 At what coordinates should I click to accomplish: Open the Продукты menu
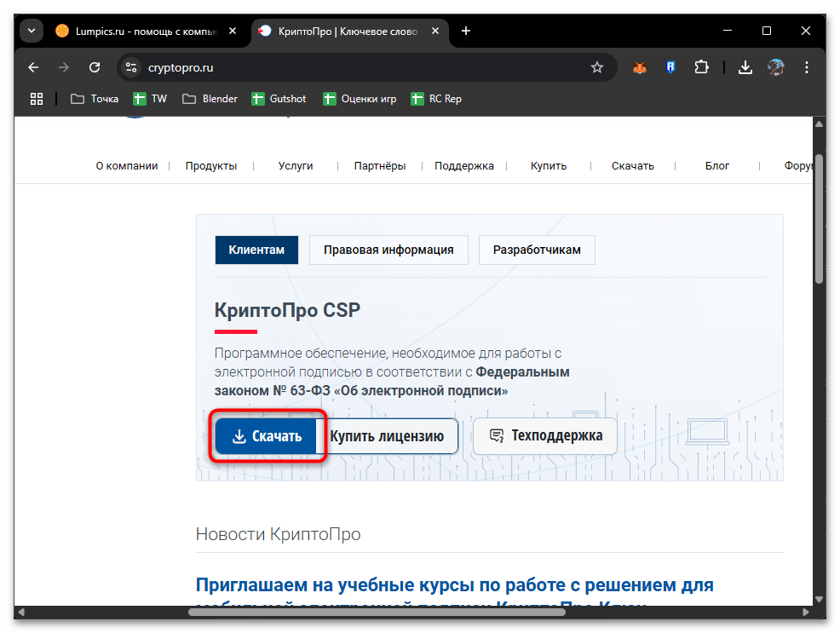click(211, 166)
